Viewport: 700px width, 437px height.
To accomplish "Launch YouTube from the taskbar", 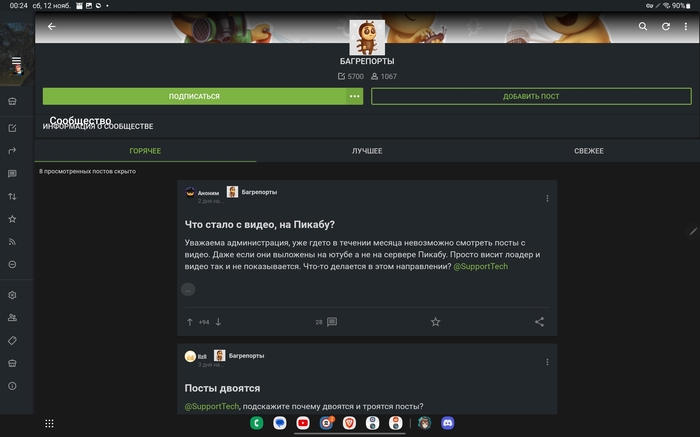I will point(303,423).
